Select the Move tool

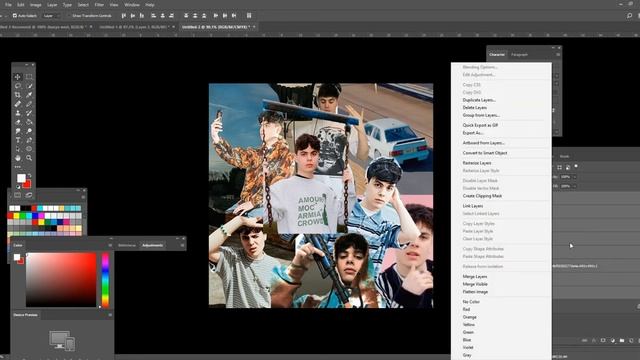pos(18,77)
